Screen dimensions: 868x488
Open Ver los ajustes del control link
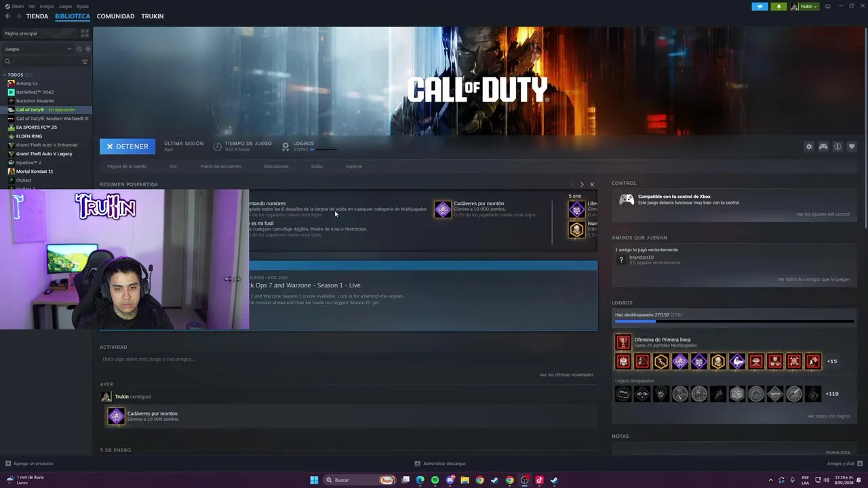[x=823, y=214]
